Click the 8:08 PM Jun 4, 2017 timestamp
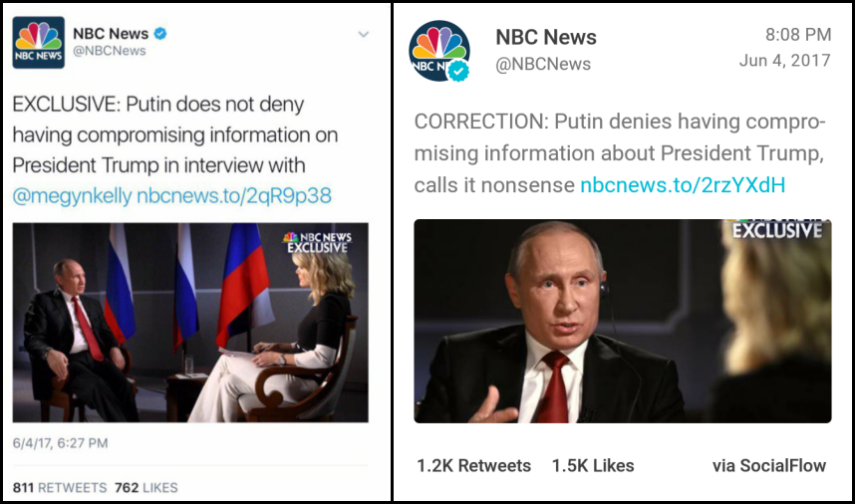Screen dimensions: 855x504 click(x=784, y=47)
